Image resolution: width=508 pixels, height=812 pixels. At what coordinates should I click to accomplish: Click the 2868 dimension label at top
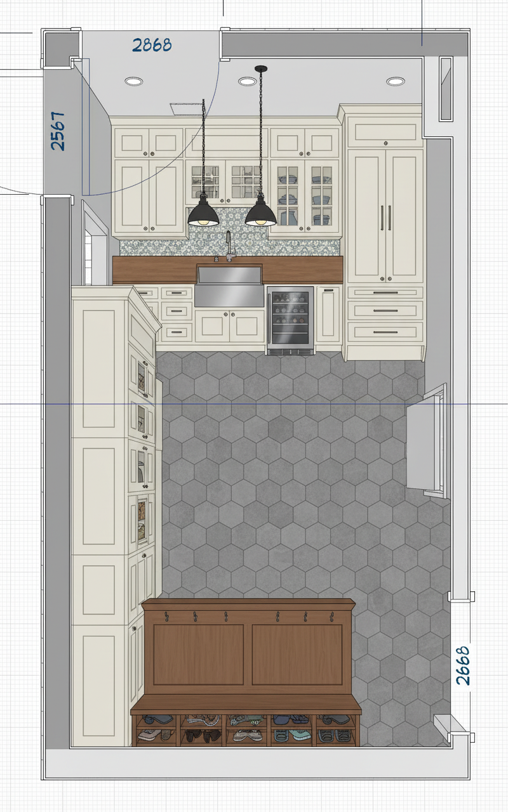152,45
